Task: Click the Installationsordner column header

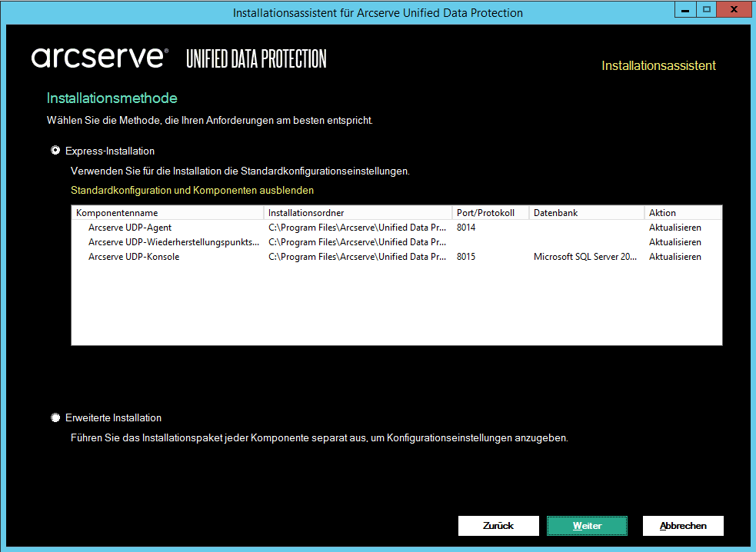Action: point(358,213)
